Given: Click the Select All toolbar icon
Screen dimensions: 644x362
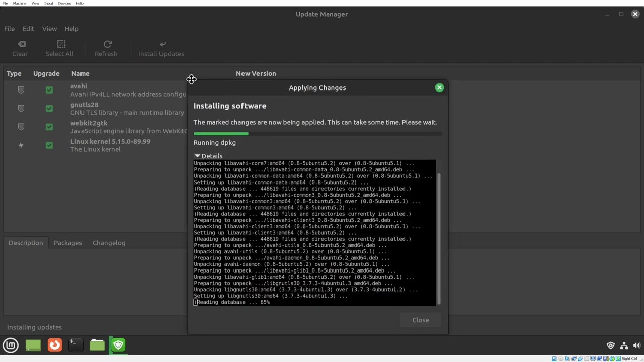Looking at the screenshot, I should [x=61, y=44].
